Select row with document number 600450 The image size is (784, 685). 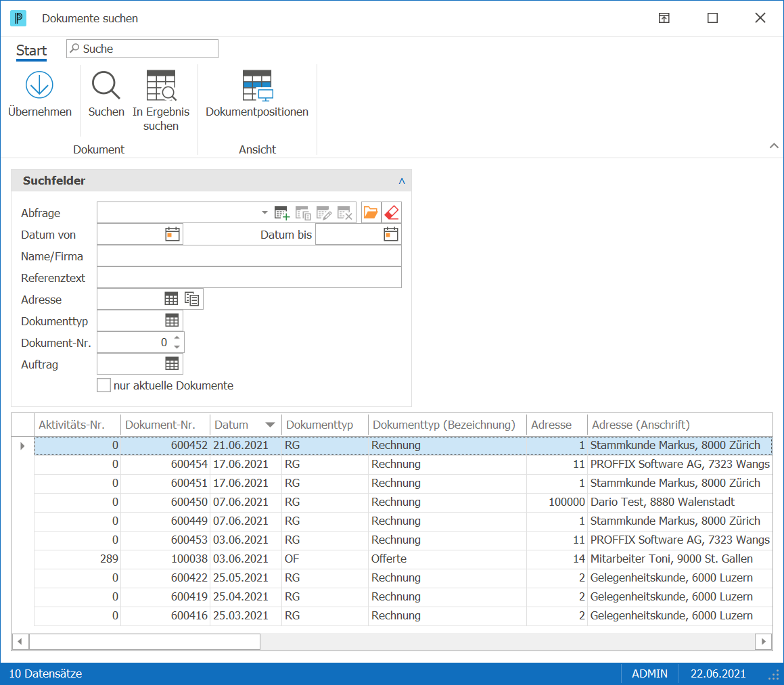click(x=403, y=502)
